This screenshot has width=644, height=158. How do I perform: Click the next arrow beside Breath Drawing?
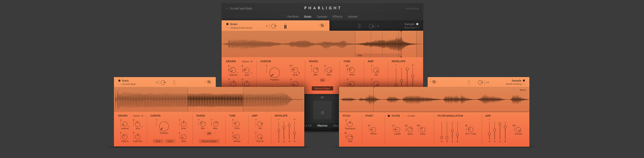[525, 84]
